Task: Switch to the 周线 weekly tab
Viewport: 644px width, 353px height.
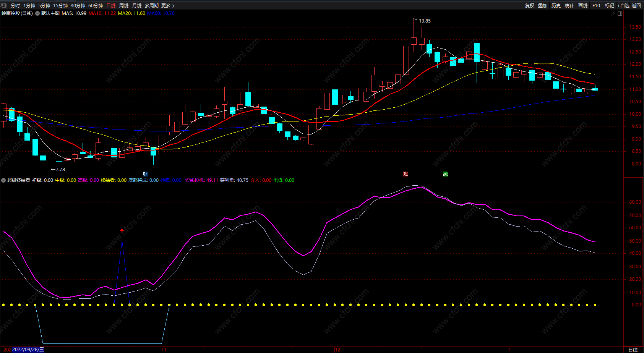Action: click(x=124, y=6)
